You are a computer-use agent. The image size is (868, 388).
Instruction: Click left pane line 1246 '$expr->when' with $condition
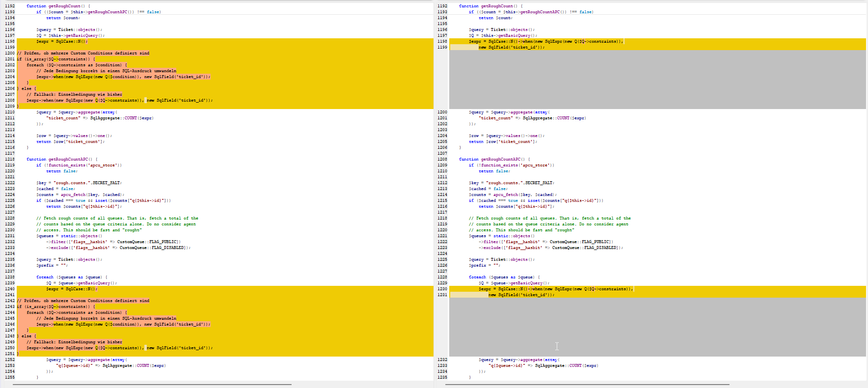coord(123,324)
